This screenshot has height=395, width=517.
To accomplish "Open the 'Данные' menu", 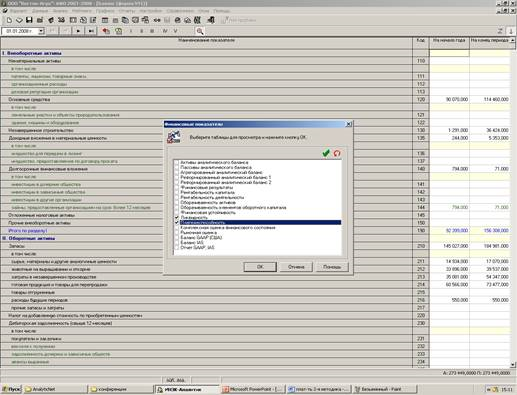I will tap(40, 11).
